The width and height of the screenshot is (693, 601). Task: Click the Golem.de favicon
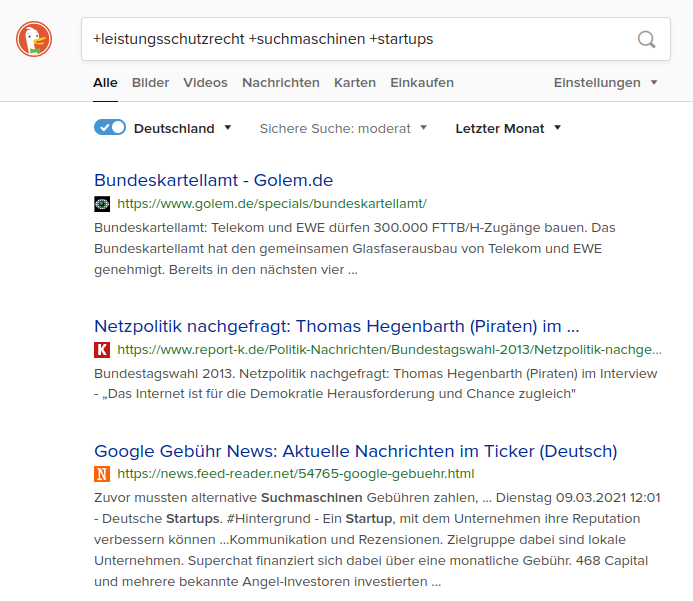[102, 204]
